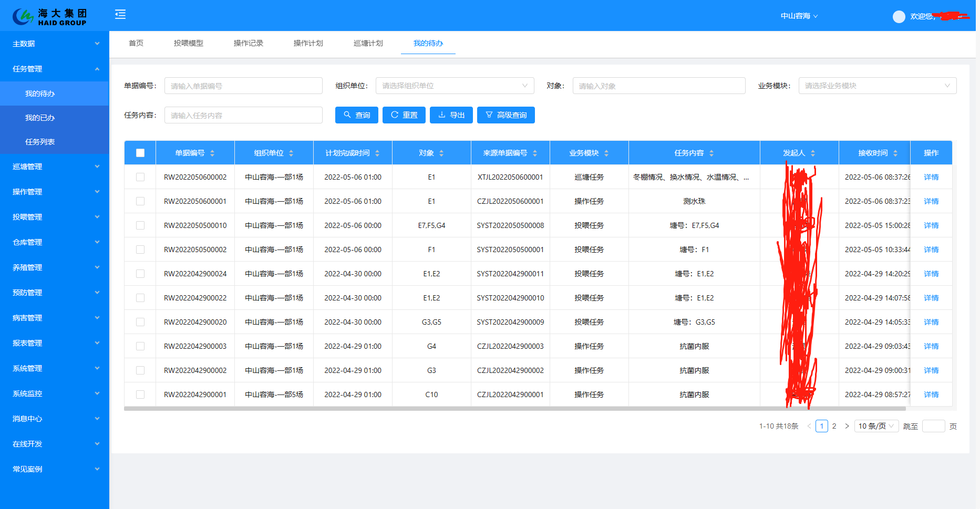This screenshot has height=509, width=980.
Task: Sort by 来源单据编号 column arrows
Action: 535,153
